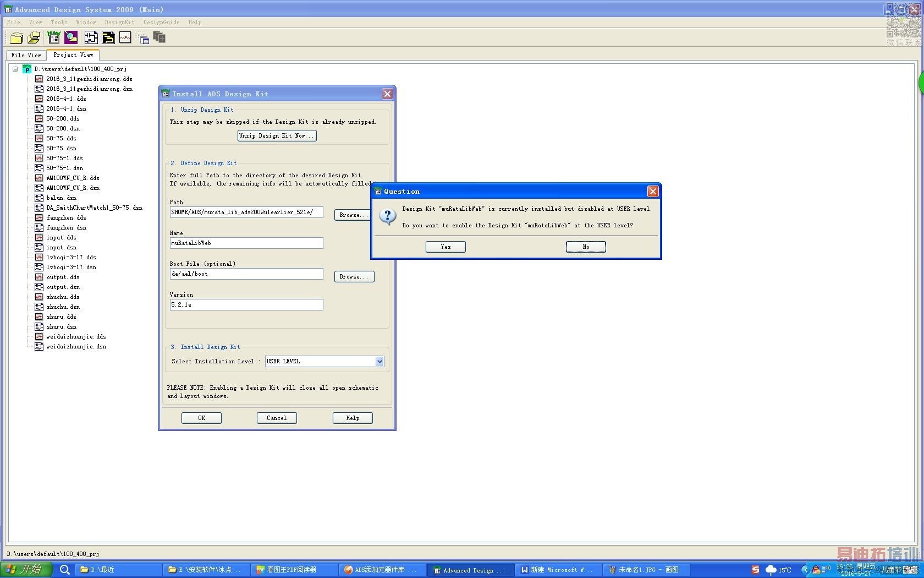Select shuru.dsn in the project tree

(x=61, y=326)
